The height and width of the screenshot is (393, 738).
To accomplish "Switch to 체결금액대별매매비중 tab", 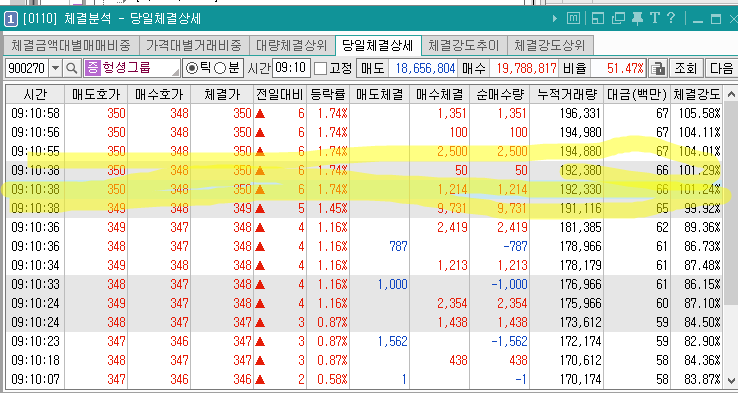I will [x=71, y=46].
